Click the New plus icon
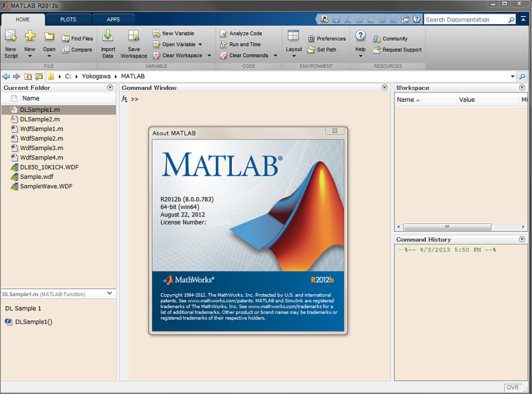Image resolution: width=532 pixels, height=394 pixels. tap(30, 36)
